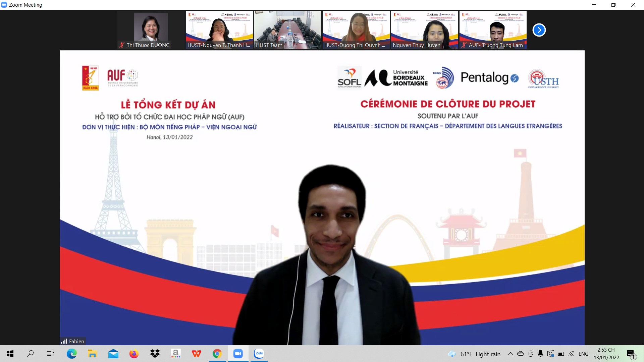644x362 pixels.
Task: Open the Dropbox taskbar icon
Action: (x=155, y=354)
